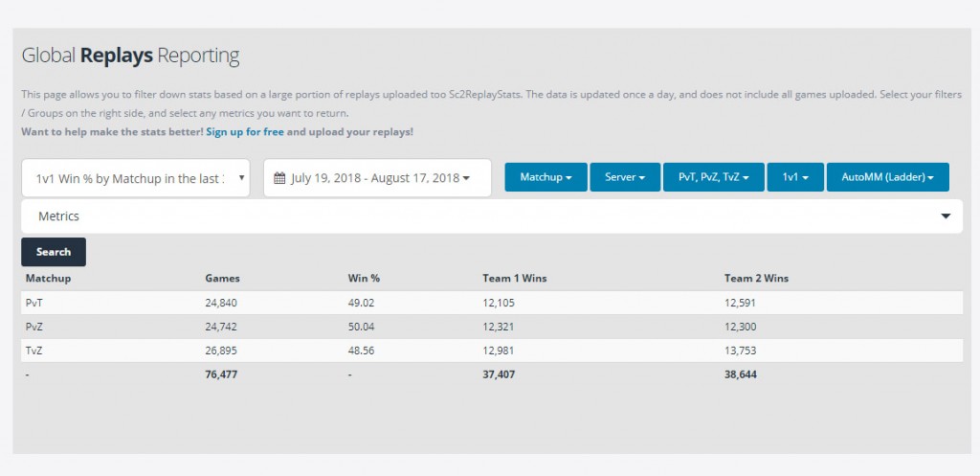Sort by the Games column header
The width and height of the screenshot is (980, 476).
pos(222,279)
